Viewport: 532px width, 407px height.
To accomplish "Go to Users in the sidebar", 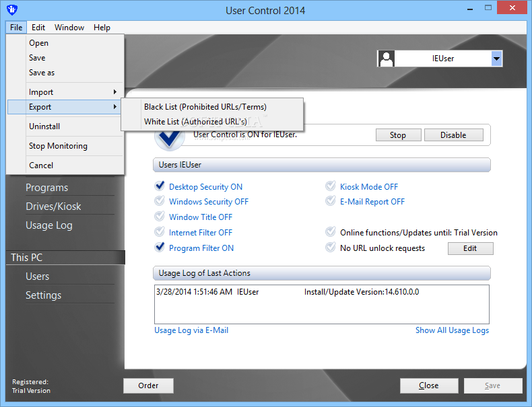I will click(37, 276).
